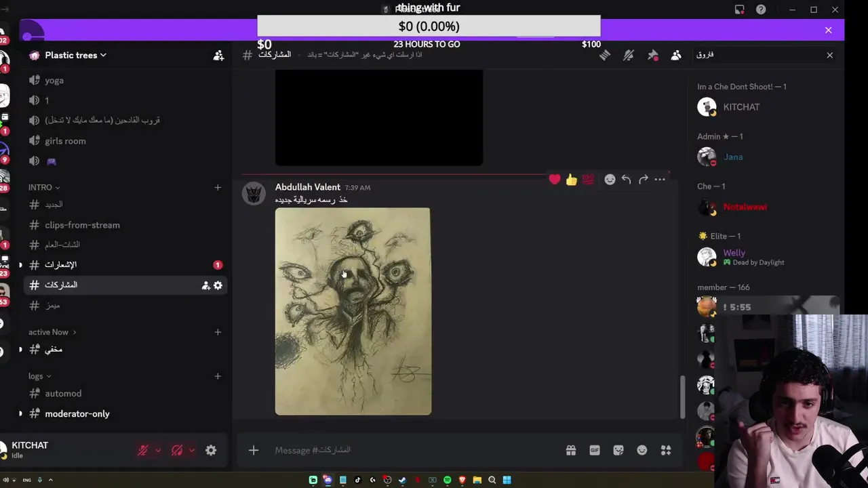868x488 pixels.
Task: Expand arrow beside الإشعارات channel
Action: coord(20,265)
